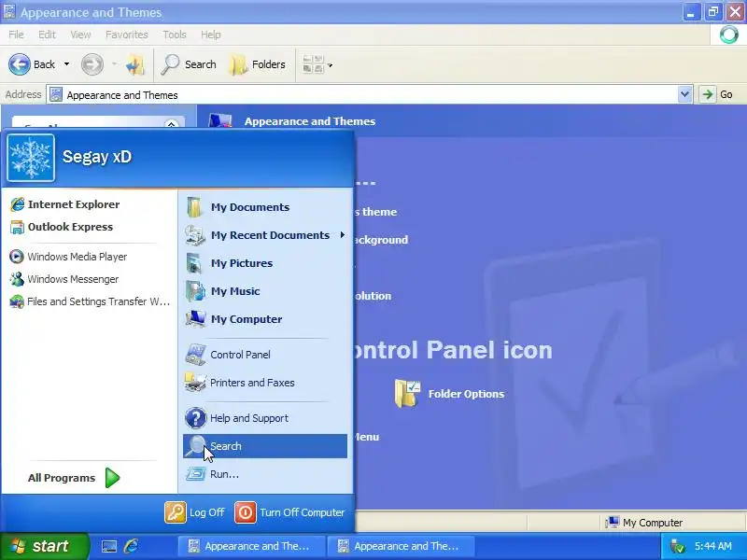Switch to second Appearance and Themes taskbar button

tap(401, 546)
